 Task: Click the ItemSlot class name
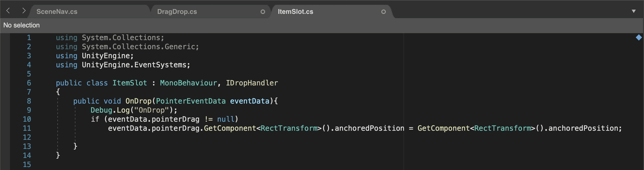pos(130,83)
